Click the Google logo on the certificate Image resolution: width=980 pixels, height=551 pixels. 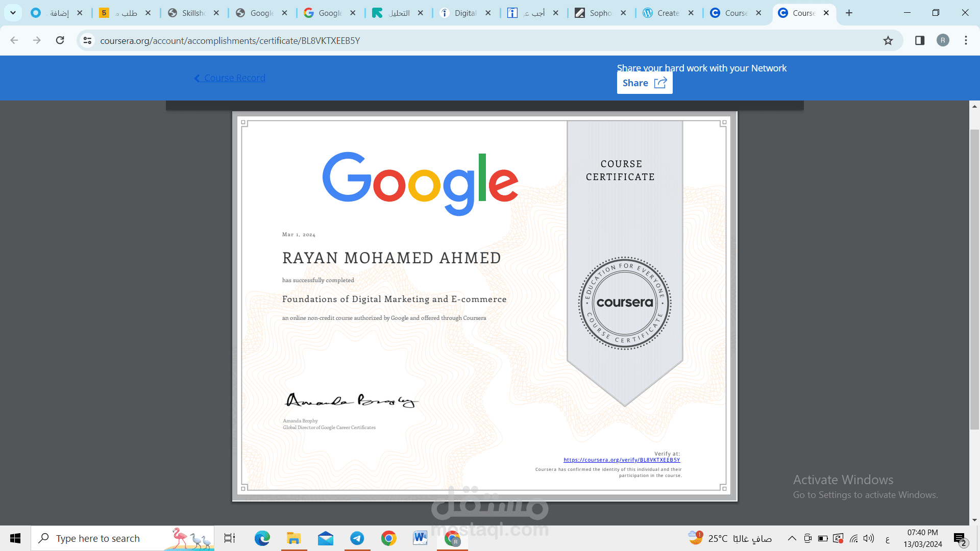tap(421, 184)
